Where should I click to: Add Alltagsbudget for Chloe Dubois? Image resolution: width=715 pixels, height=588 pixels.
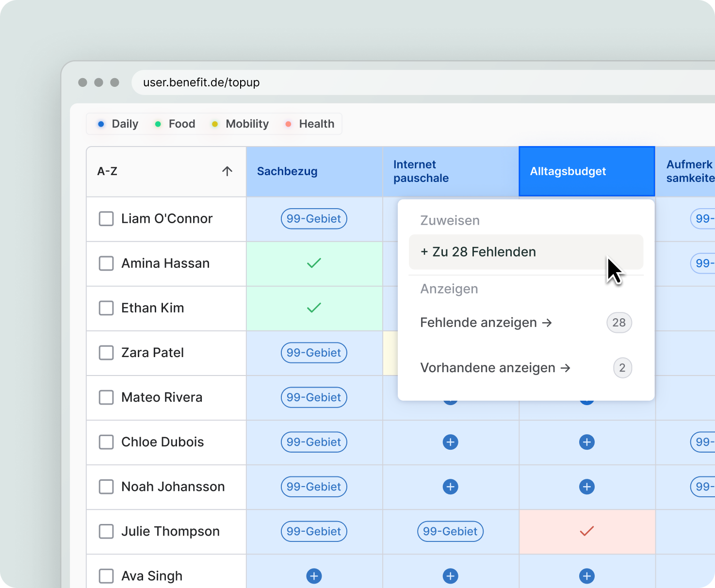click(x=586, y=442)
